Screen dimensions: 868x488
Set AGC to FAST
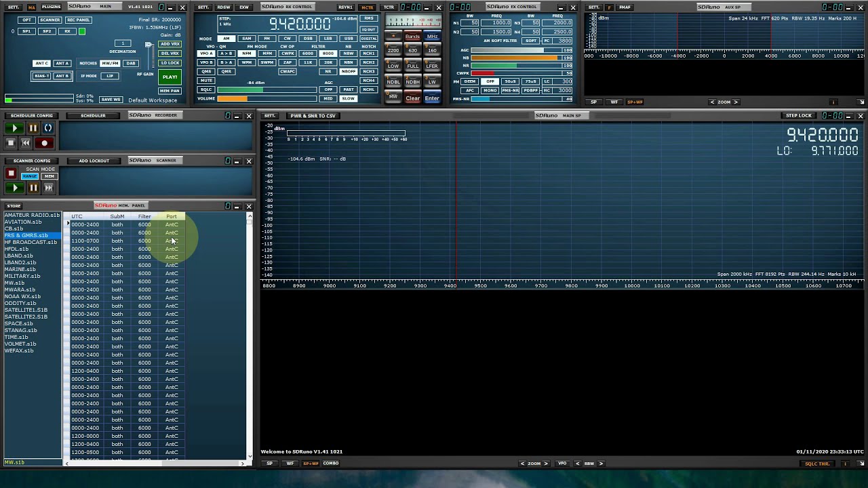[349, 89]
